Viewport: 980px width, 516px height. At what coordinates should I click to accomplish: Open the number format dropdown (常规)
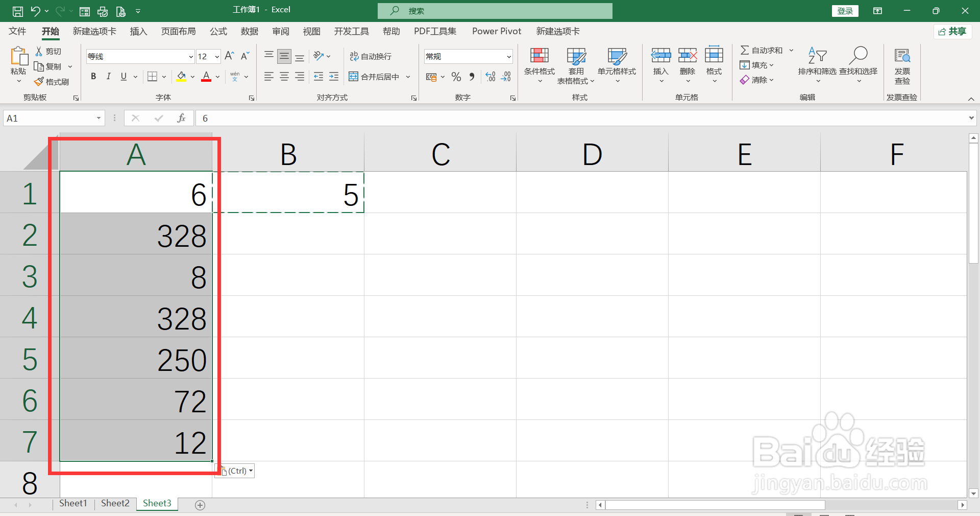pos(509,57)
